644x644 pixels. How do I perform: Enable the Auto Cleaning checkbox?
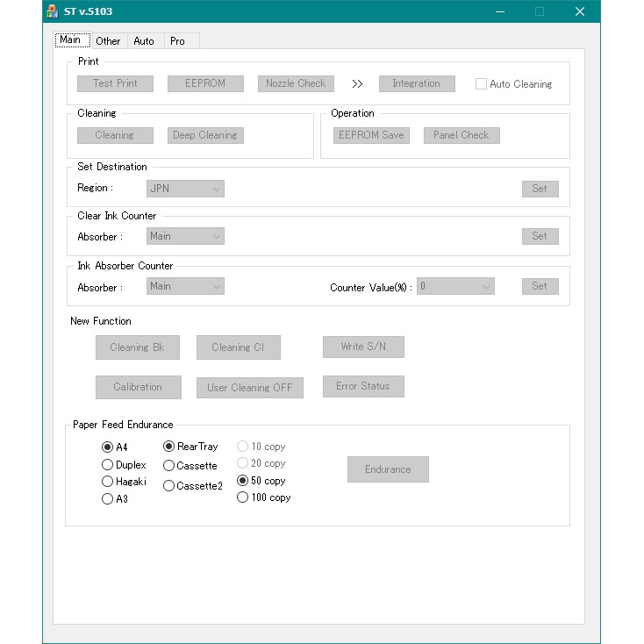481,84
